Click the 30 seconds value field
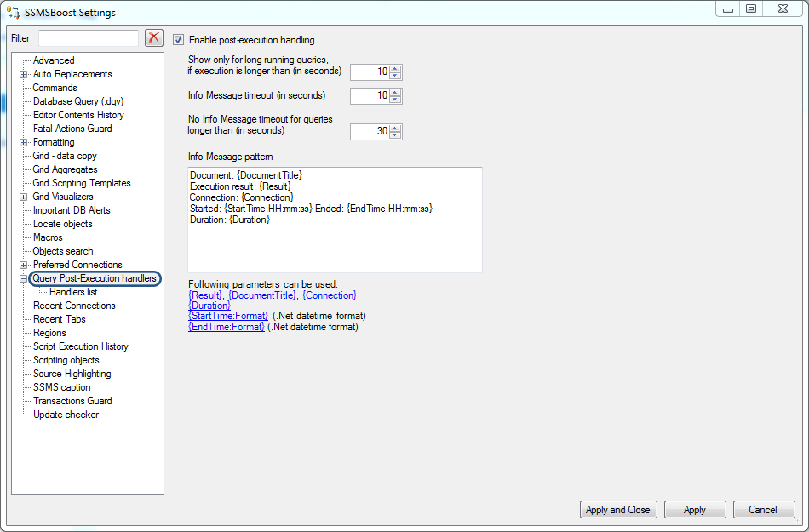Viewport: 809px width, 532px height. pyautogui.click(x=370, y=131)
